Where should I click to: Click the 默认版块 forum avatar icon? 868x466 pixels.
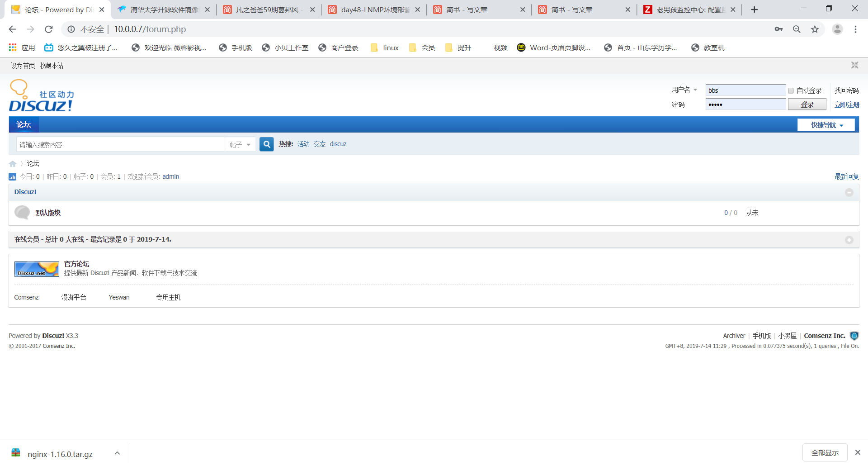22,212
